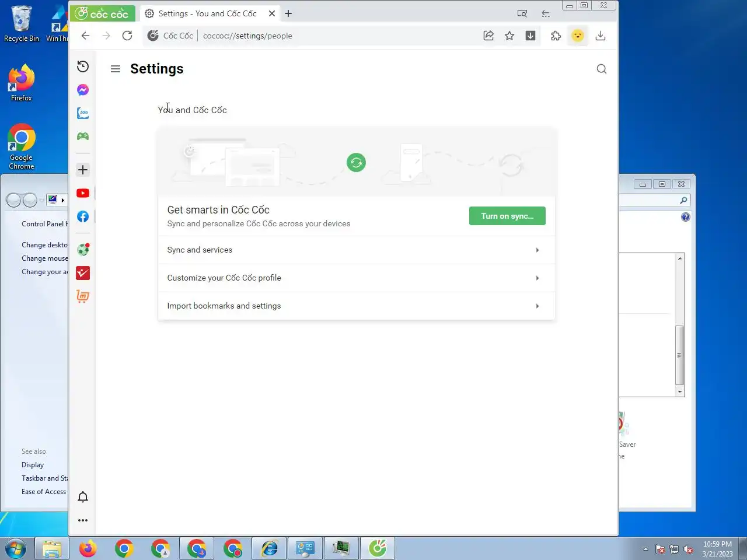Open the Settings hamburger menu
Screen dimensions: 747x560
click(x=116, y=69)
